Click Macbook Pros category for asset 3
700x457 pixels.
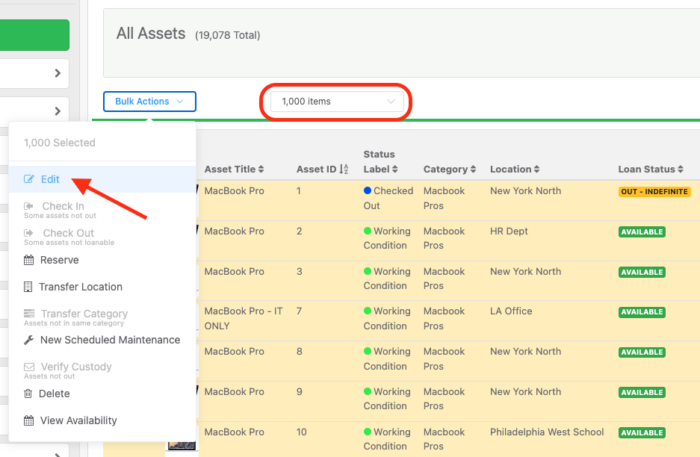(444, 278)
